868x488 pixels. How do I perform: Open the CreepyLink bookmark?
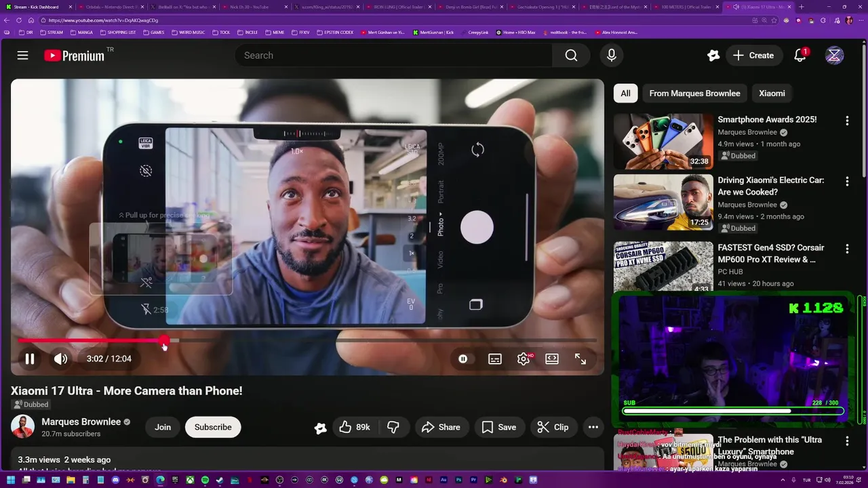pos(474,33)
